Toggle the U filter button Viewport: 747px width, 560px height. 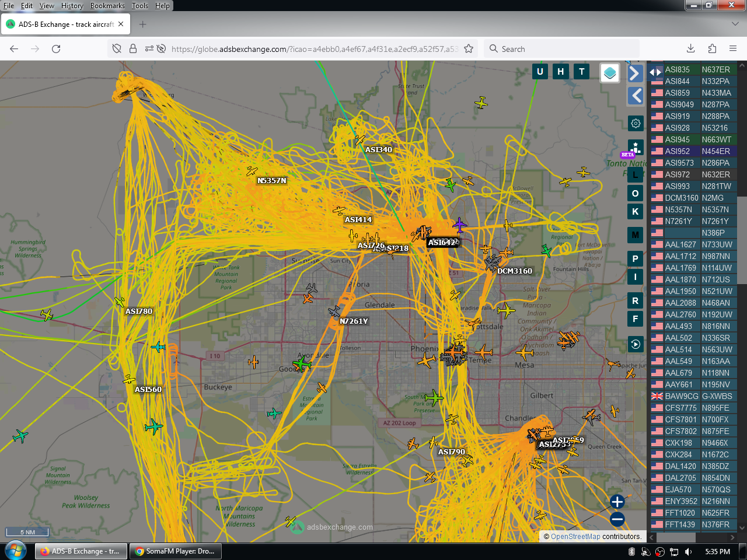tap(540, 72)
